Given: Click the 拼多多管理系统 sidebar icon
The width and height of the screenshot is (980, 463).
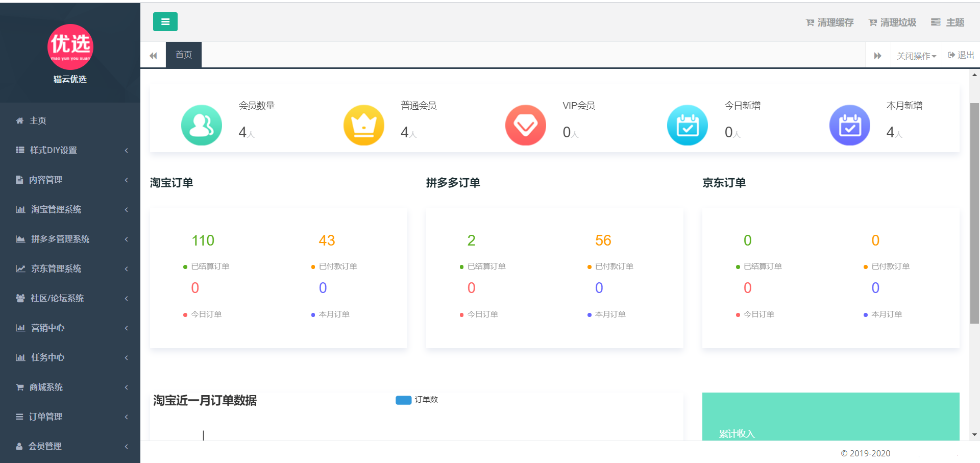Looking at the screenshot, I should click(x=19, y=239).
